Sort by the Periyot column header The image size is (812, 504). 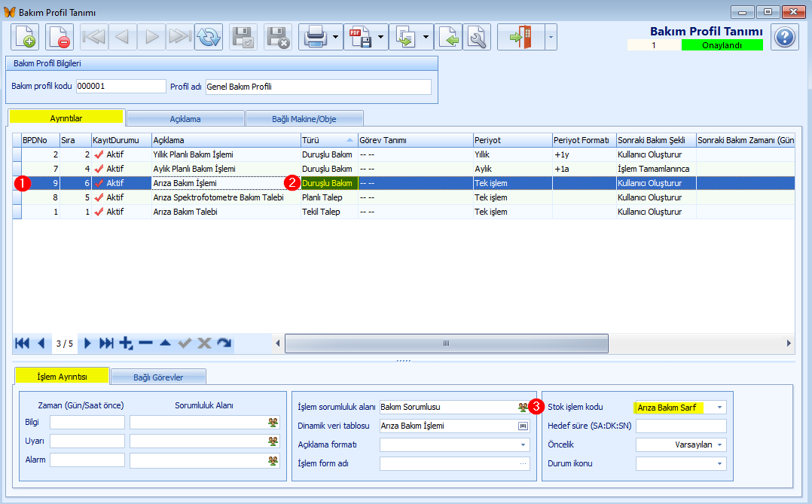click(512, 140)
